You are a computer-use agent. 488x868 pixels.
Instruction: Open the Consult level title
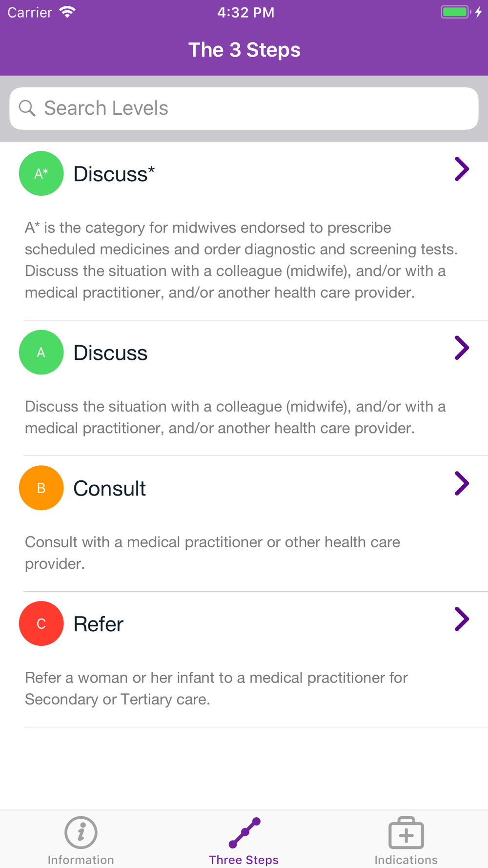pyautogui.click(x=109, y=488)
